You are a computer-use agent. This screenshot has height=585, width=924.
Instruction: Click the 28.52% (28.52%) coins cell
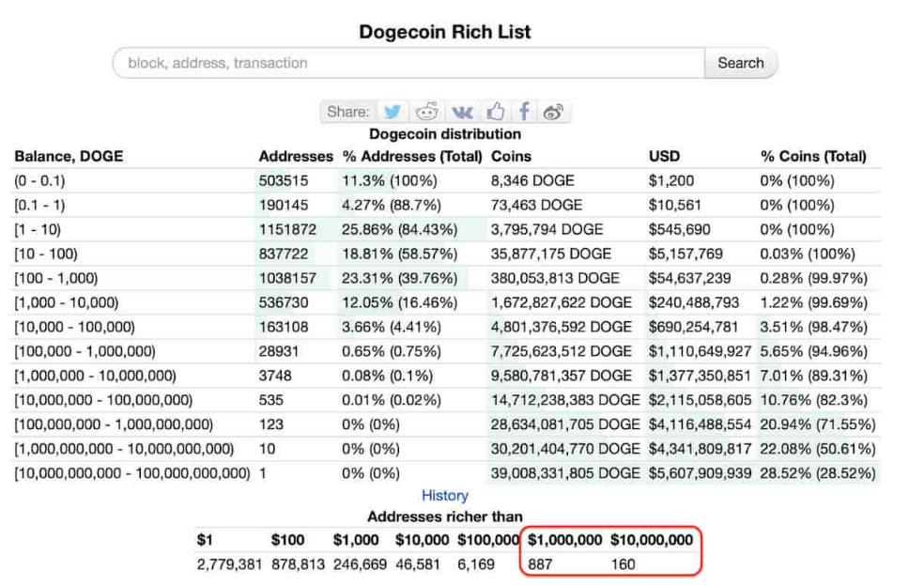818,473
